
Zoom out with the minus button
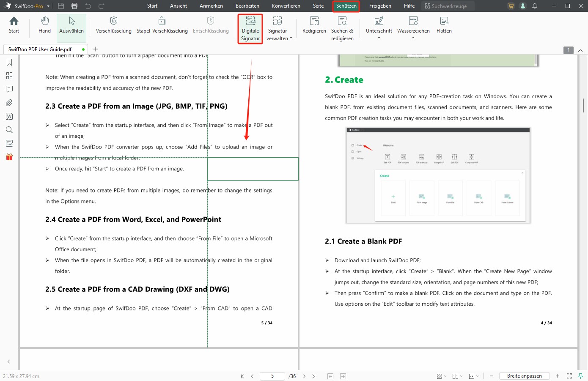pyautogui.click(x=492, y=376)
